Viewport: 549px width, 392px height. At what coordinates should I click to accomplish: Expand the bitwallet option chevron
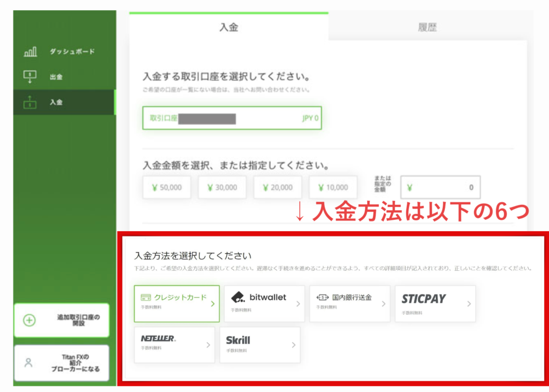298,304
